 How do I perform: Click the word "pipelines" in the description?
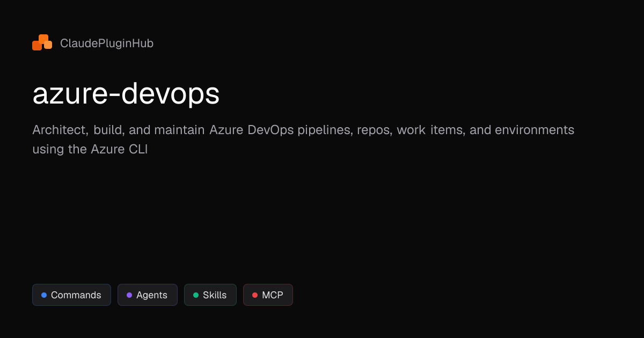click(x=324, y=130)
